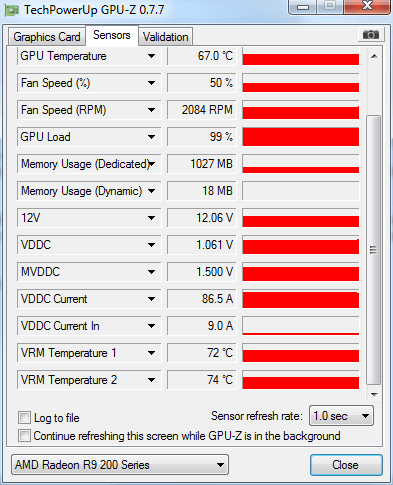The height and width of the screenshot is (485, 393).
Task: Click the GPU Load red graph bar
Action: (301, 137)
